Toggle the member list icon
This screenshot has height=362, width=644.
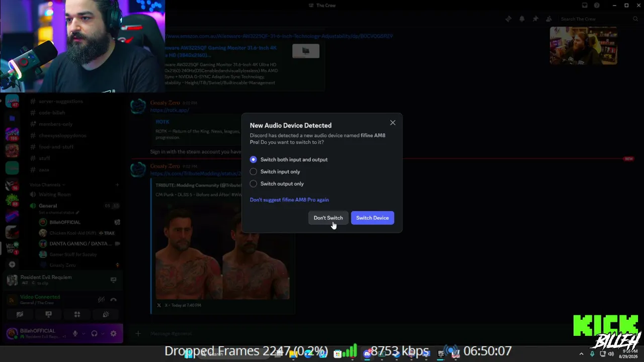[549, 19]
